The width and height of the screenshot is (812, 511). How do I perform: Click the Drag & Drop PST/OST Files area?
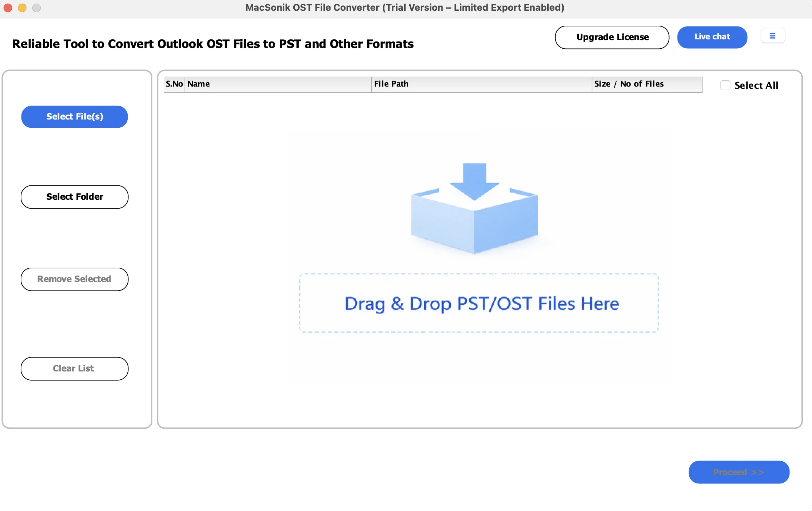tap(479, 303)
